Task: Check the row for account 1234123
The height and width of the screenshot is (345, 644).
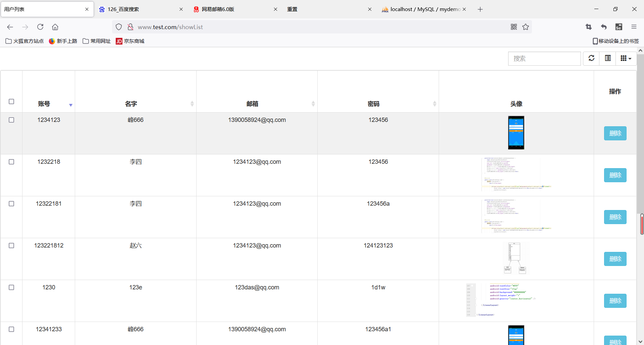Action: pyautogui.click(x=11, y=120)
